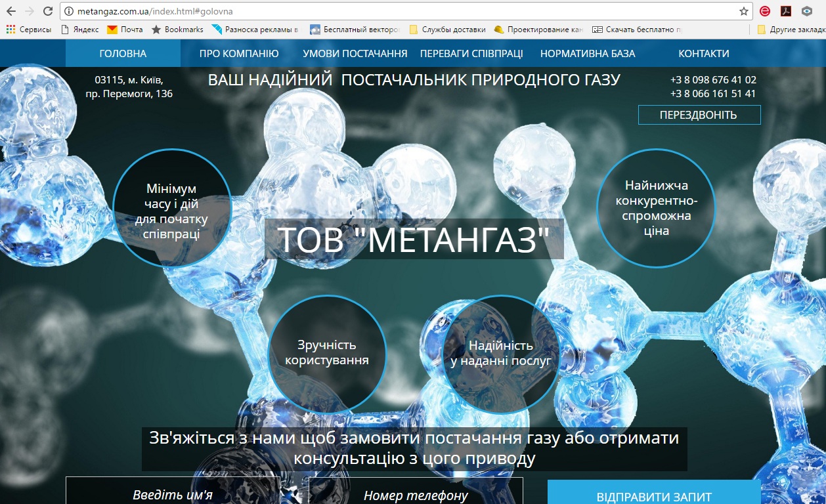Viewport: 826px width, 504px height.
Task: Open the Adobe PDF extension icon
Action: tap(785, 11)
